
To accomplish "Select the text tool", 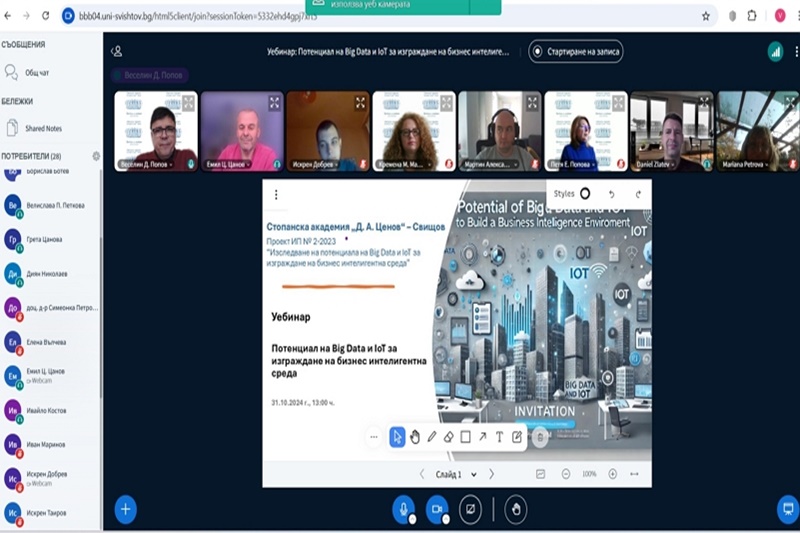I will [x=499, y=437].
